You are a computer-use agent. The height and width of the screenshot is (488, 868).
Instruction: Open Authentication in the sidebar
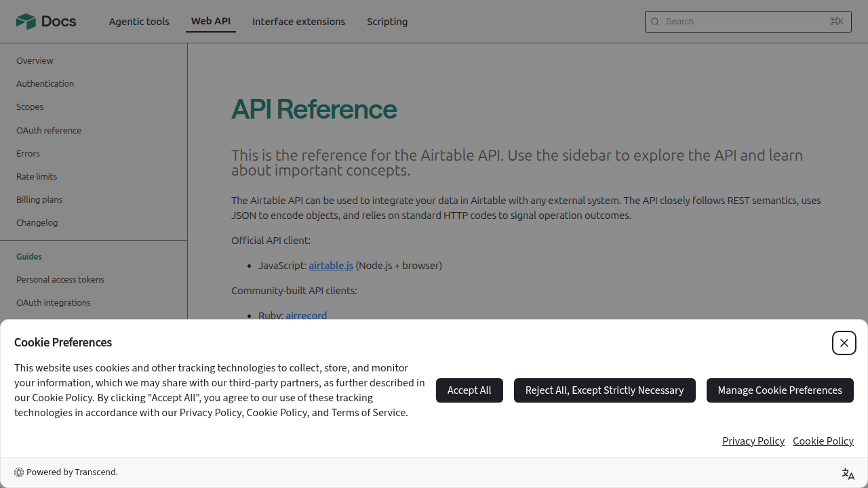[45, 83]
